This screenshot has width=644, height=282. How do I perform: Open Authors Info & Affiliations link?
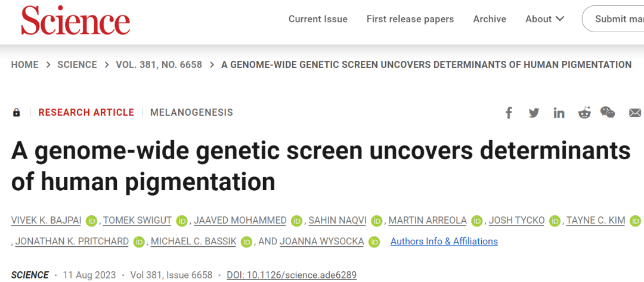[x=444, y=241]
